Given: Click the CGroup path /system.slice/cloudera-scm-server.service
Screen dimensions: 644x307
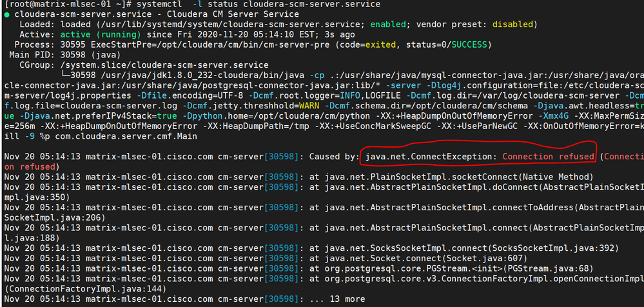Looking at the screenshot, I should tap(164, 65).
